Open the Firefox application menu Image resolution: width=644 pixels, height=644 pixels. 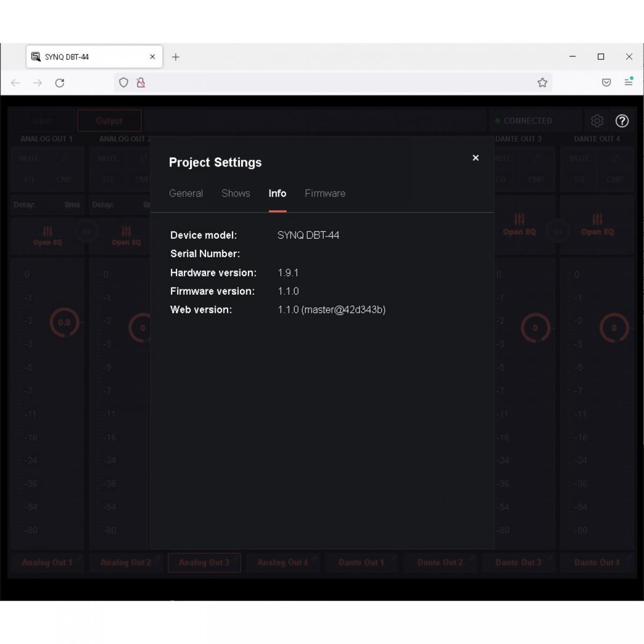[x=628, y=82]
